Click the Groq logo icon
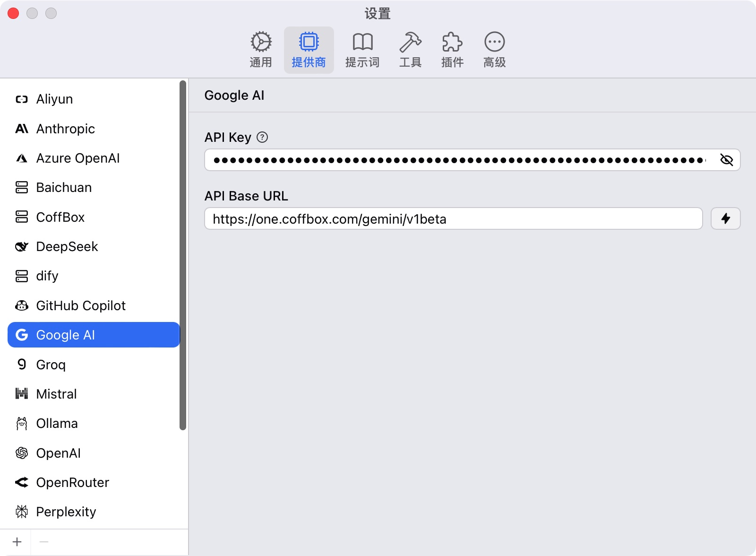The width and height of the screenshot is (756, 556). (22, 364)
